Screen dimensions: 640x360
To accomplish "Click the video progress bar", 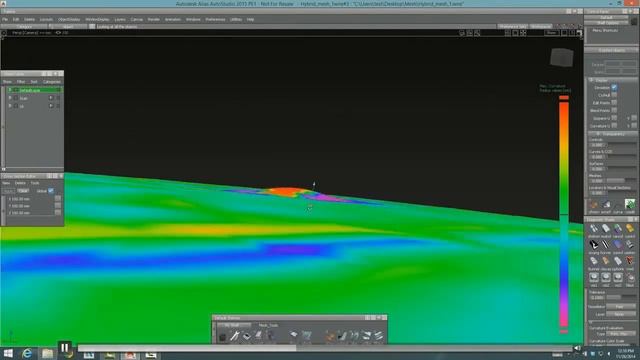I will click(325, 348).
